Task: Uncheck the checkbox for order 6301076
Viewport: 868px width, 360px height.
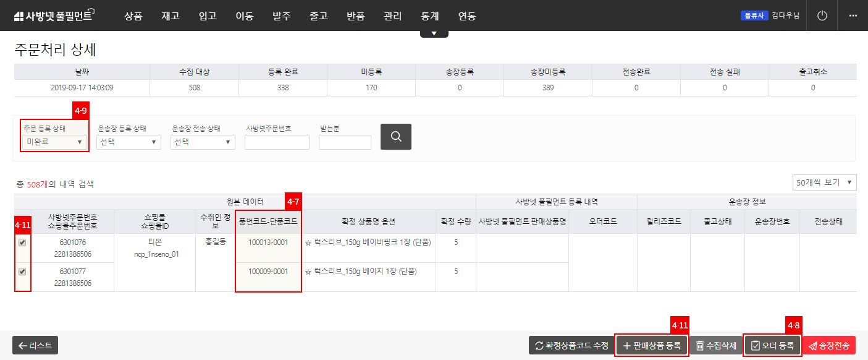Action: pos(22,242)
